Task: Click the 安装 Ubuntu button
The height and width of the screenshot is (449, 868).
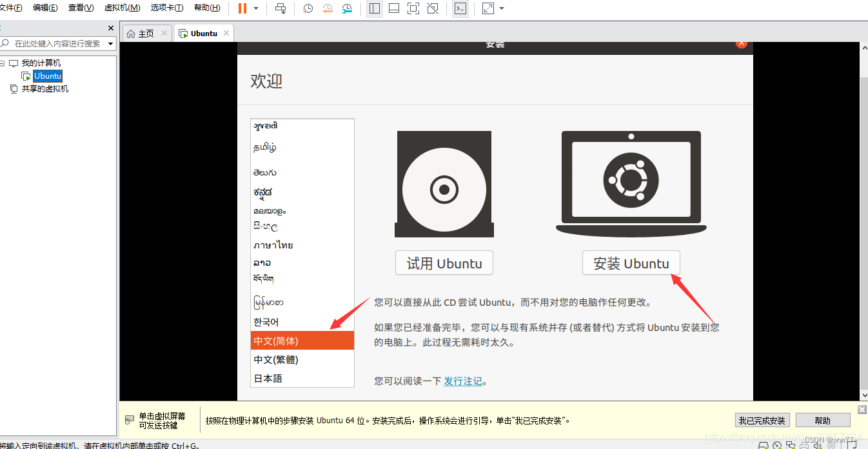Action: (631, 263)
